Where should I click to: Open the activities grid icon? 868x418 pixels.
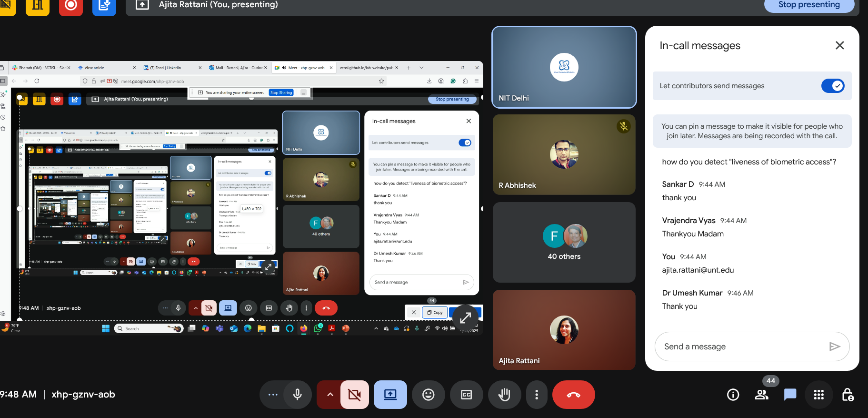[x=818, y=395]
